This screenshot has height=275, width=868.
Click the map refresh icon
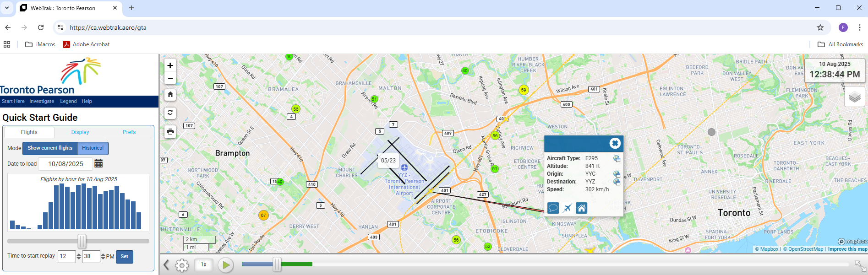[170, 113]
